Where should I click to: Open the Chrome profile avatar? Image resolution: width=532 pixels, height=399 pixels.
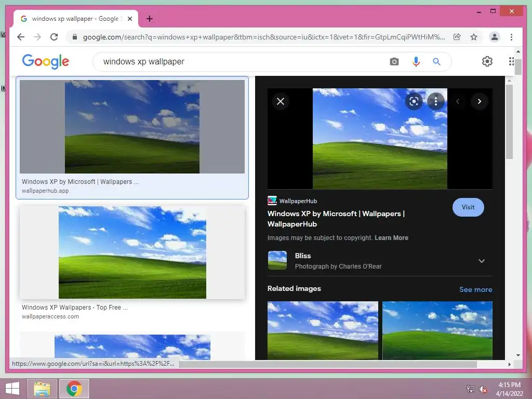coord(495,37)
